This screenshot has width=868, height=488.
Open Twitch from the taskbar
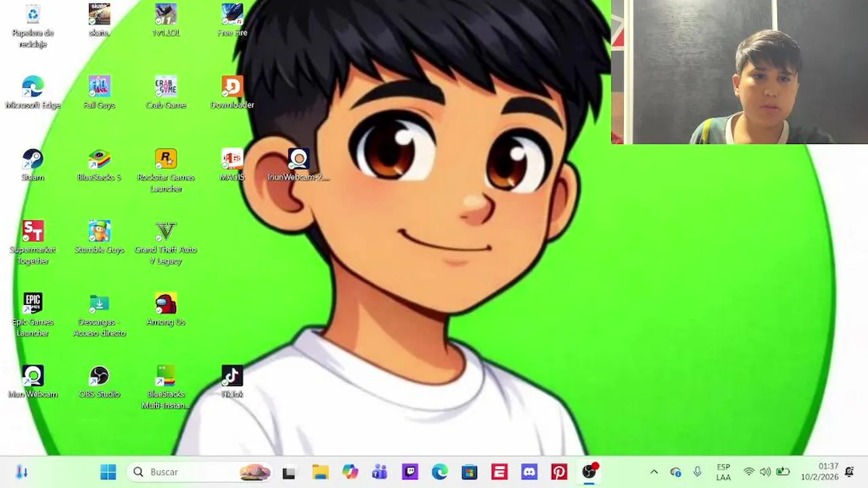(410, 472)
